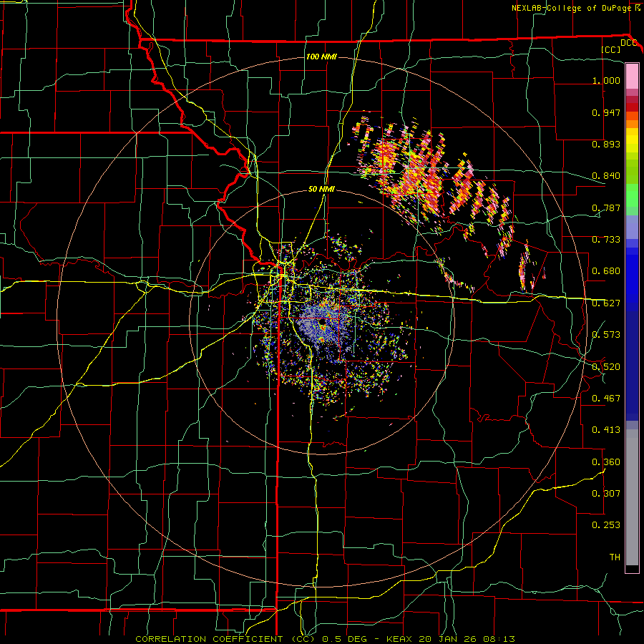644x644 pixels.
Task: Click the NEXLAB-College of DuPage label
Action: click(572, 8)
